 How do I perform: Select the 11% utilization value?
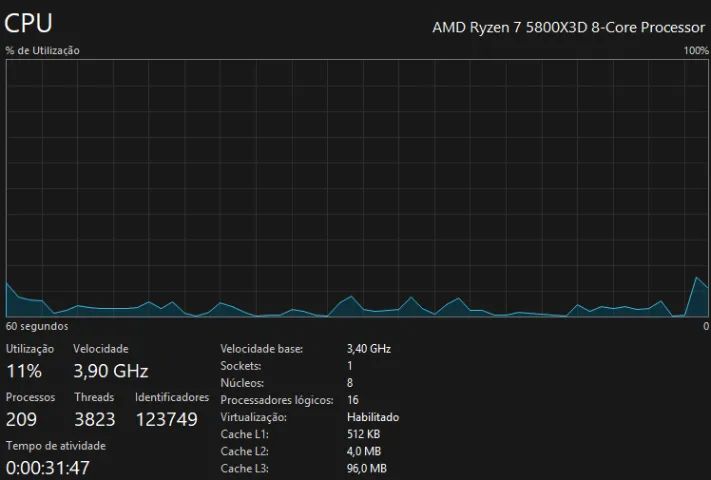(x=24, y=371)
